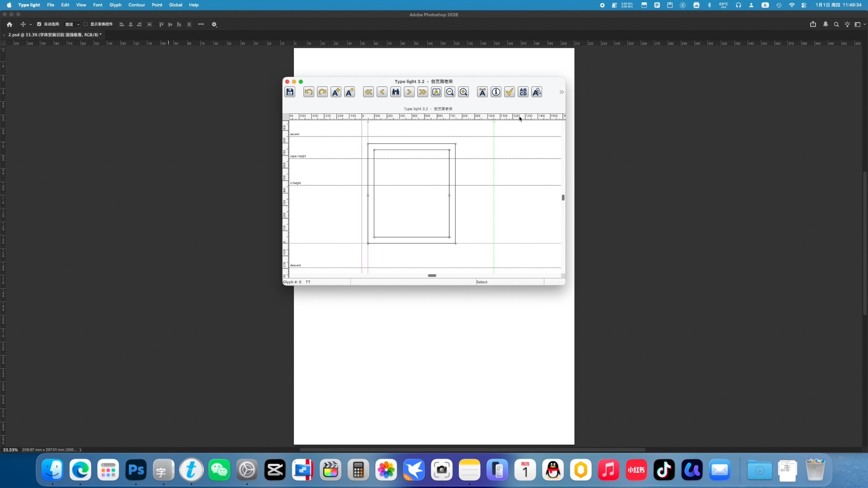The height and width of the screenshot is (488, 868).
Task: Go to the next glyph arrow
Action: (409, 92)
